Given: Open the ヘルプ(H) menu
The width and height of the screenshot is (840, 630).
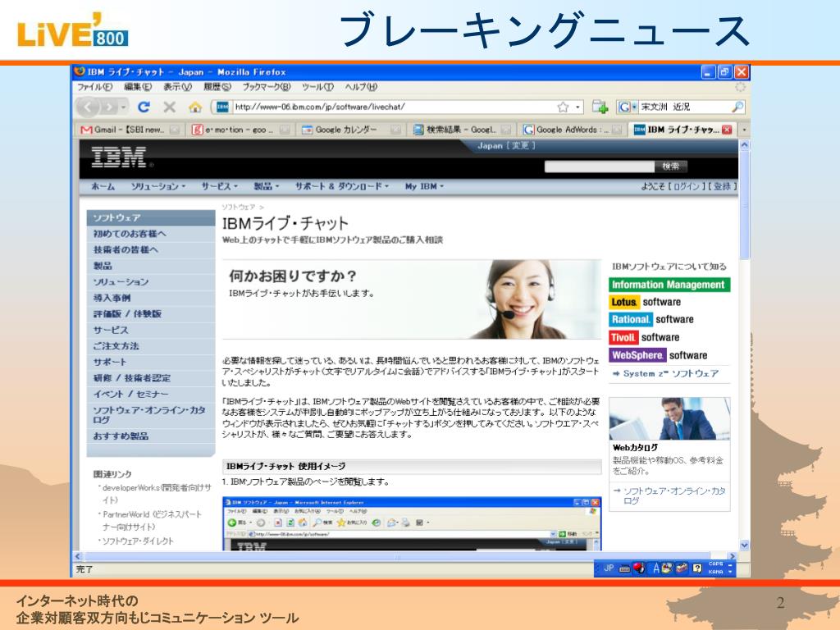Looking at the screenshot, I should [361, 87].
